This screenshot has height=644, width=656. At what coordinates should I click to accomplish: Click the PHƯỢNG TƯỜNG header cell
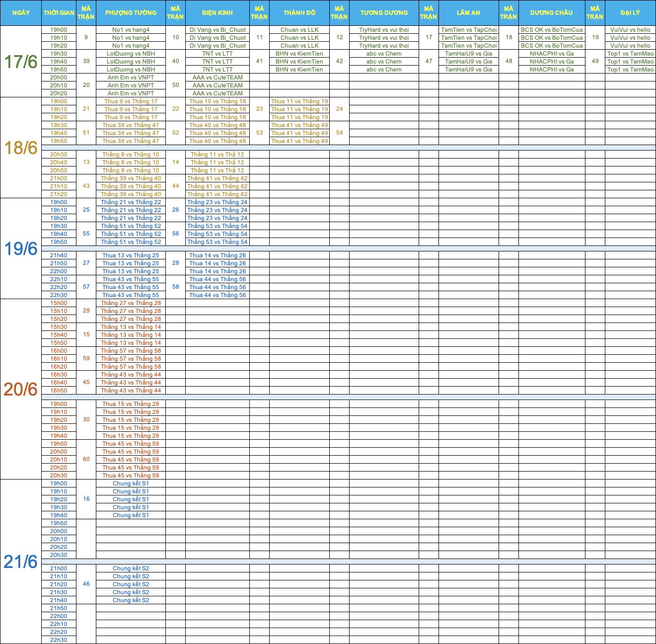[x=131, y=13]
